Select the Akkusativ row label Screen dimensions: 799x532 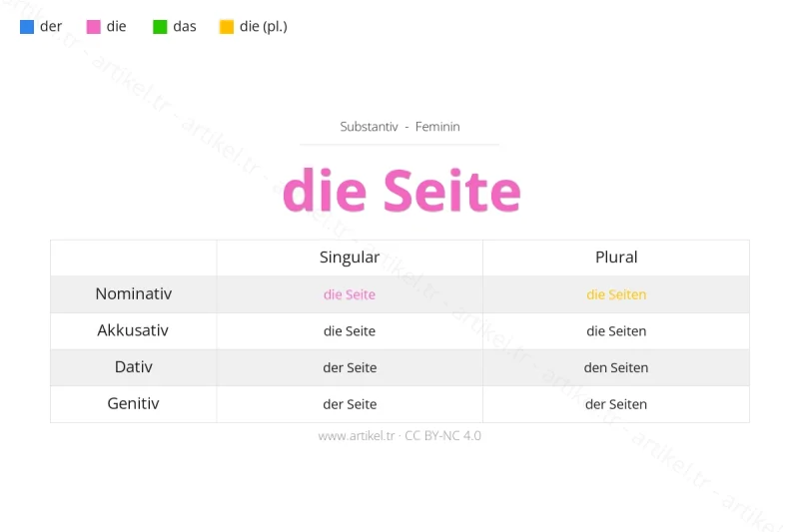(133, 330)
